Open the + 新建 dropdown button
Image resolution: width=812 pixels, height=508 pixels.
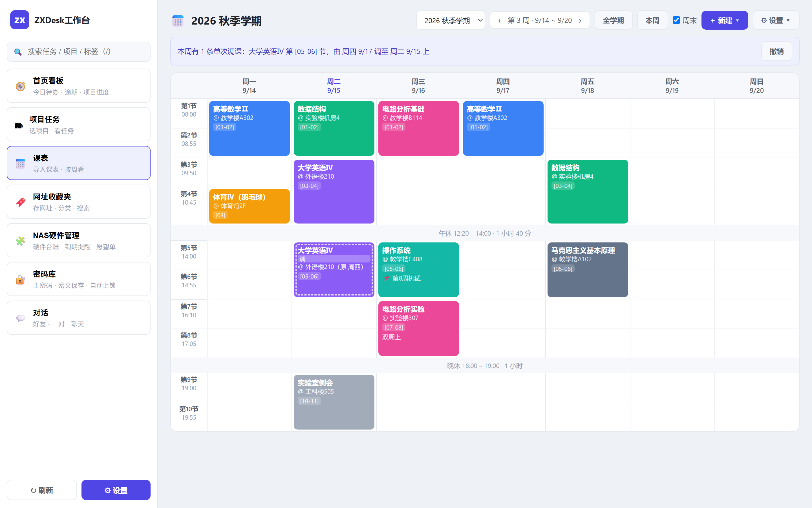pyautogui.click(x=724, y=21)
